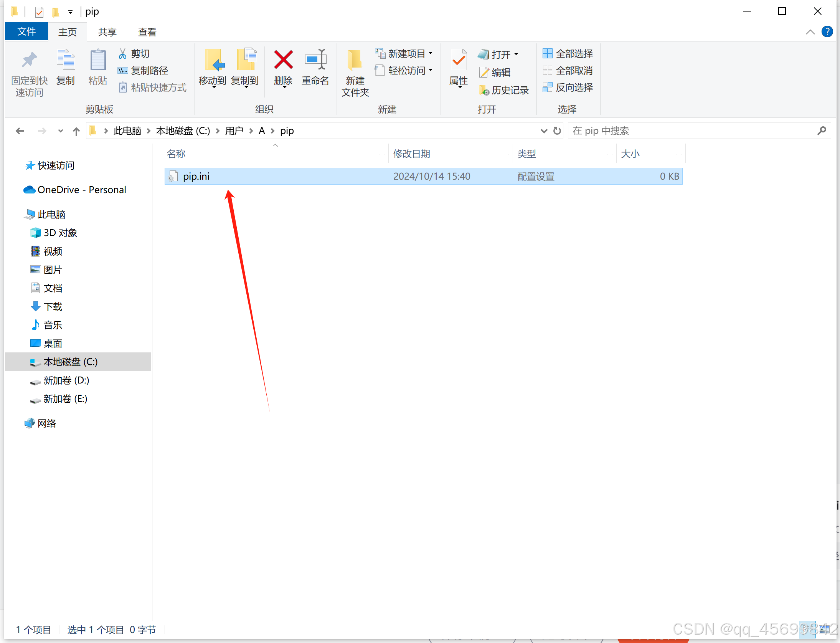This screenshot has height=643, width=840.
Task: Open the address bar history dropdown arrow
Action: pyautogui.click(x=543, y=131)
